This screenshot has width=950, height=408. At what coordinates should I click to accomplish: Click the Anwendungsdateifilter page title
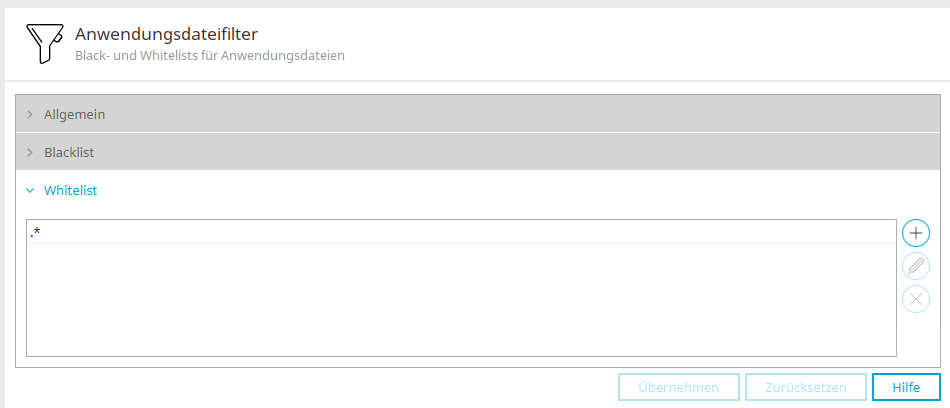tap(166, 35)
